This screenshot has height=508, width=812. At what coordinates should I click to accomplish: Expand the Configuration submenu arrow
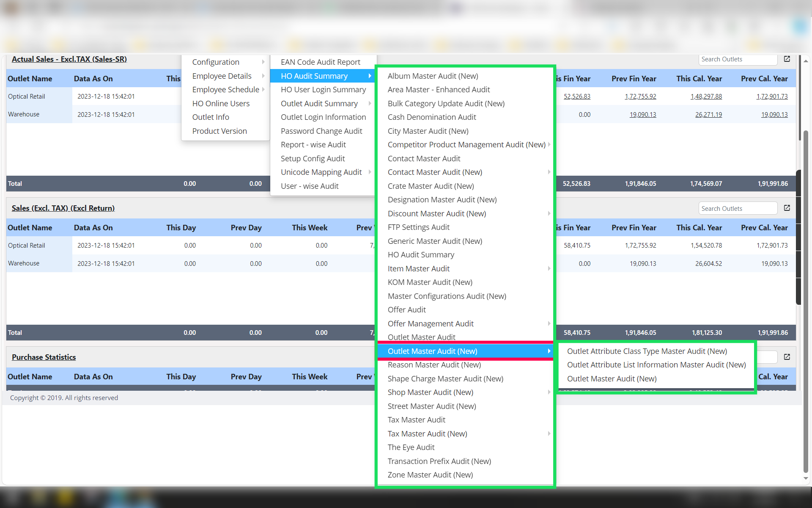[x=263, y=62]
